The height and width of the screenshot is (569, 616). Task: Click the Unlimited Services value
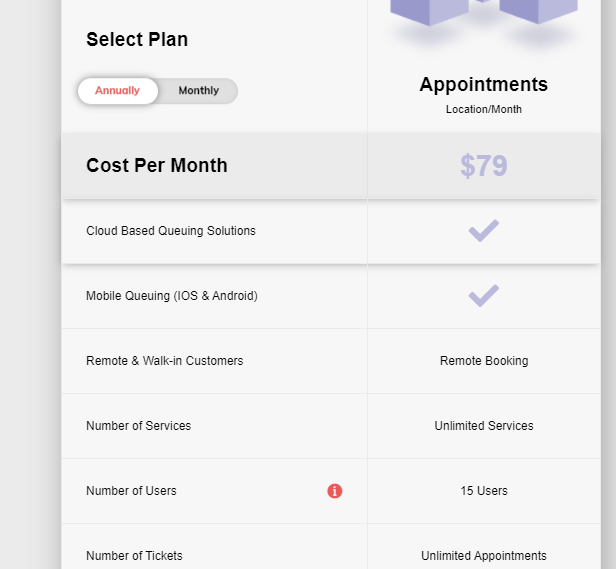click(x=484, y=426)
